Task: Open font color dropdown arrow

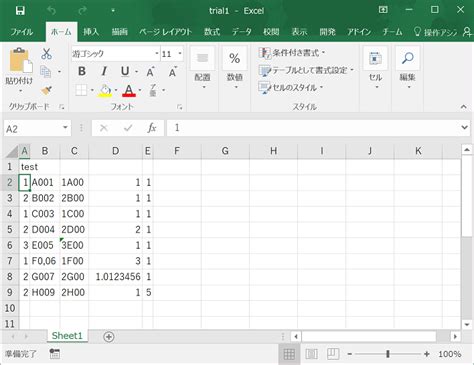Action: 140,90
